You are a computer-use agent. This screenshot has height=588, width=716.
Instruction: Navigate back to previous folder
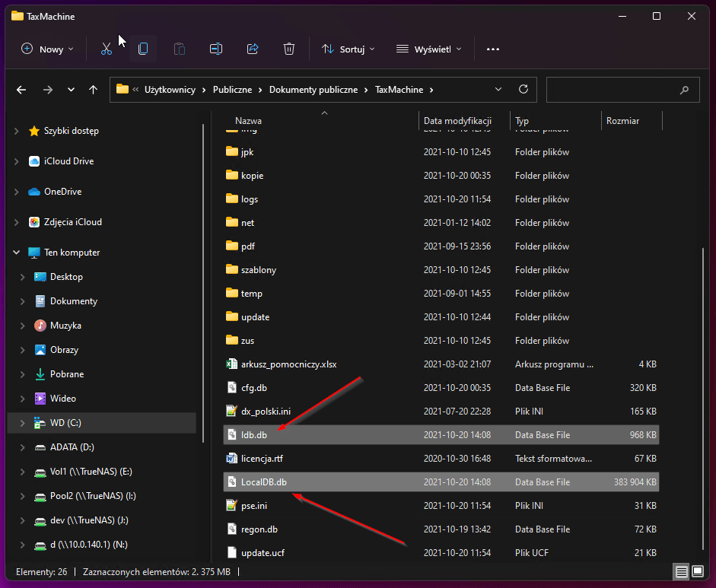pos(21,89)
